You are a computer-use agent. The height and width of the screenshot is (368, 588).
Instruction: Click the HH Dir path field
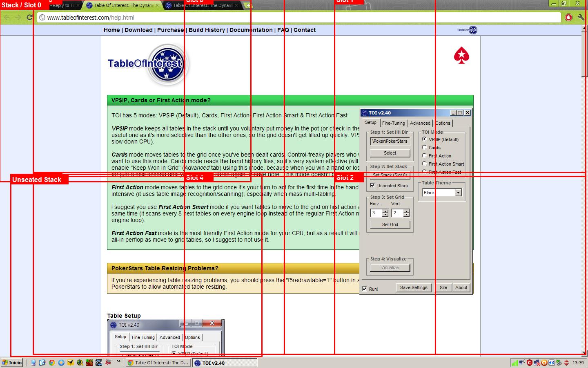tap(390, 141)
